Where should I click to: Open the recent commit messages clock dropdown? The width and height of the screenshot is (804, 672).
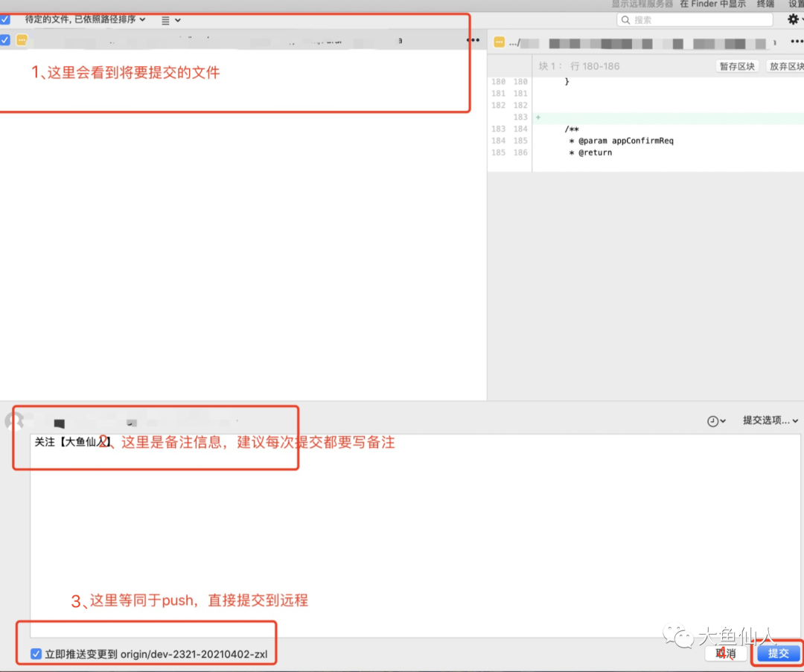pyautogui.click(x=716, y=420)
